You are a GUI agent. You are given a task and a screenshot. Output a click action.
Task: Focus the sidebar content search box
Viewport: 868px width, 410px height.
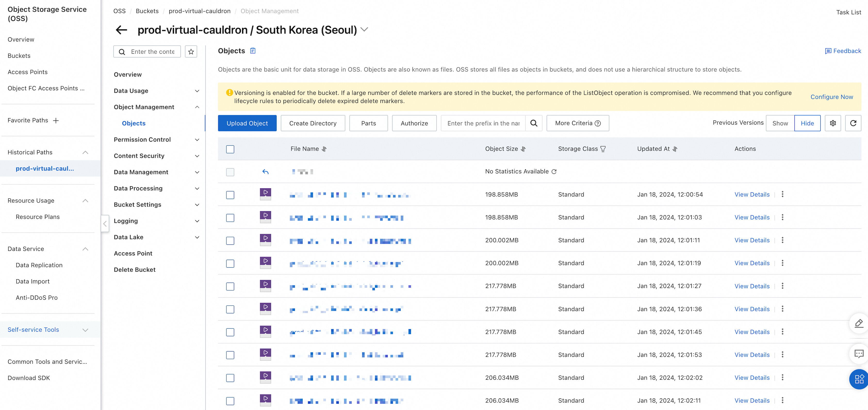[147, 52]
